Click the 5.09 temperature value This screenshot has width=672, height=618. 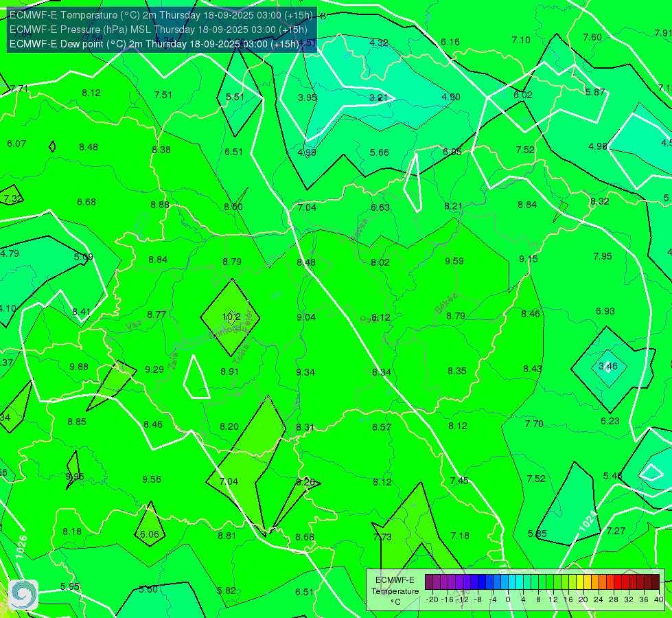[83, 257]
